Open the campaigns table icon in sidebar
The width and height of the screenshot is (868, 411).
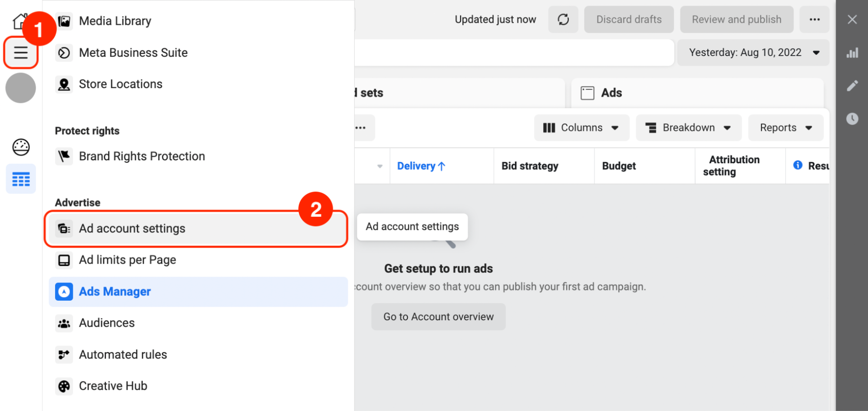point(20,178)
